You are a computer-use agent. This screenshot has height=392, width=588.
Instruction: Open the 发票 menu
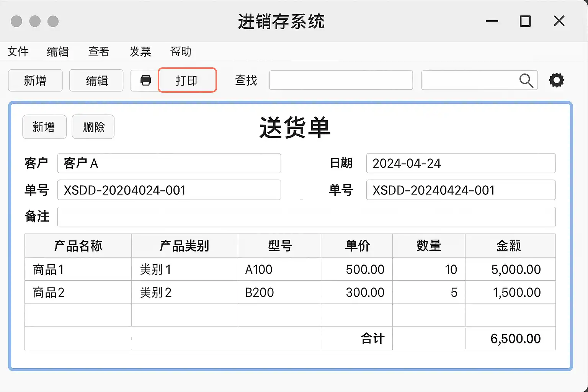click(140, 51)
